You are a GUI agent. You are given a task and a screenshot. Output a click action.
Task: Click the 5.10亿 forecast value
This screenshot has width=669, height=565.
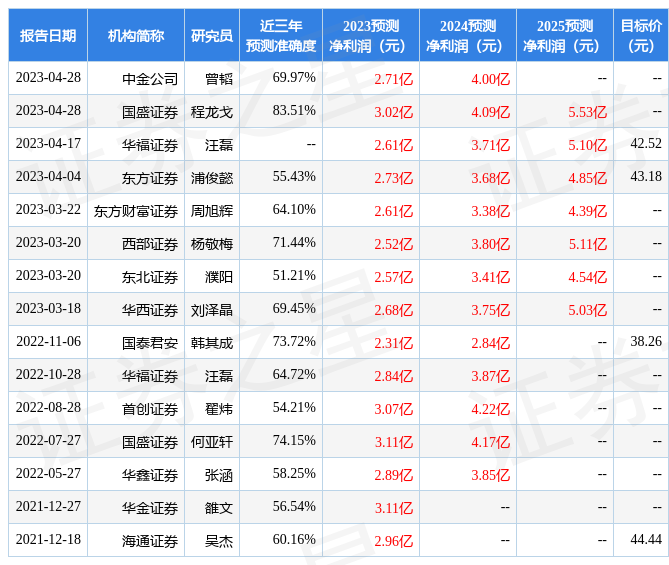pyautogui.click(x=588, y=146)
